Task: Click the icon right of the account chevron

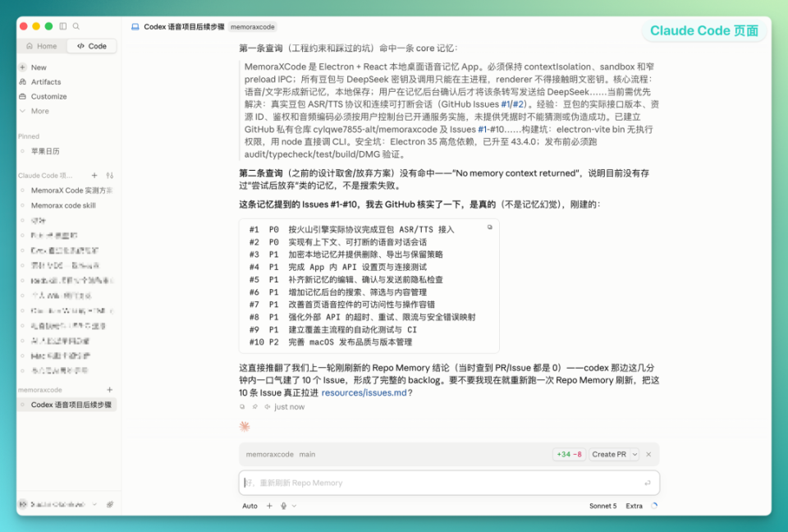Action: 109,504
